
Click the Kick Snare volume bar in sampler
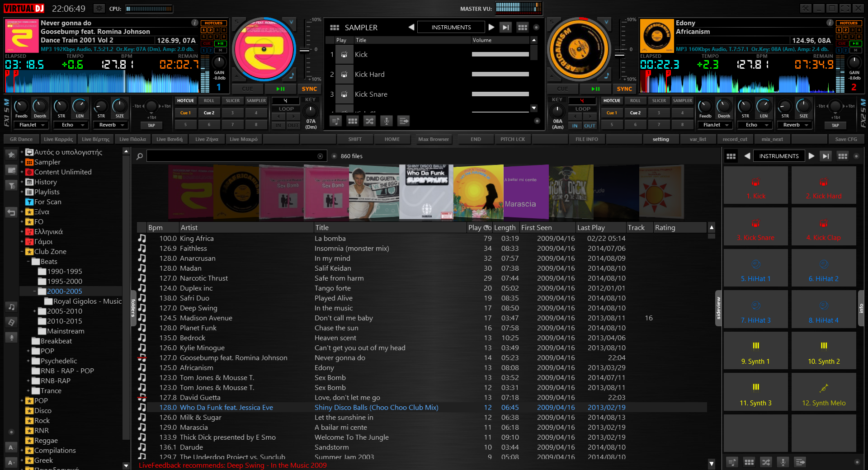point(500,94)
